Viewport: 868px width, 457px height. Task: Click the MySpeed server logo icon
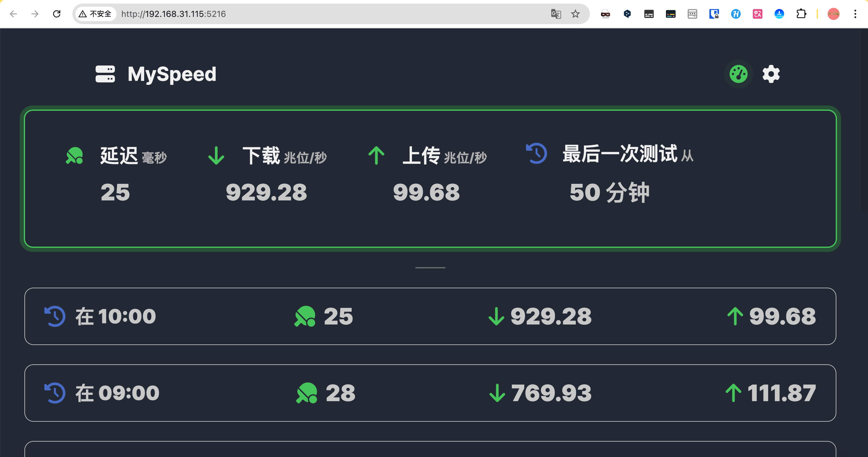(x=105, y=74)
